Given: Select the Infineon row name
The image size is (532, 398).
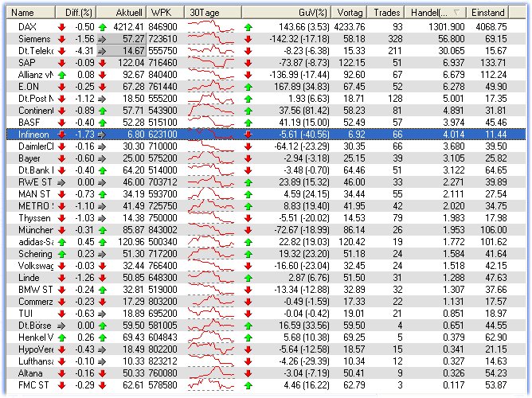Looking at the screenshot, I should pos(33,135).
